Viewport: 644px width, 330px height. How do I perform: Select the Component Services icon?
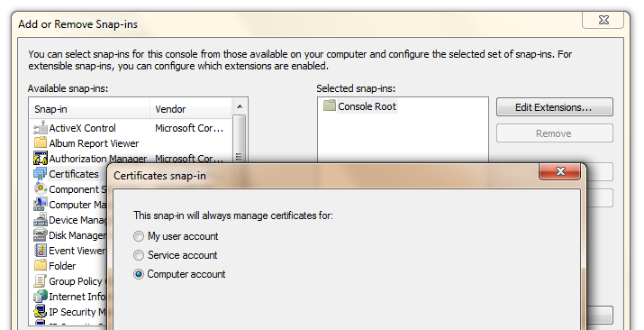tap(41, 189)
